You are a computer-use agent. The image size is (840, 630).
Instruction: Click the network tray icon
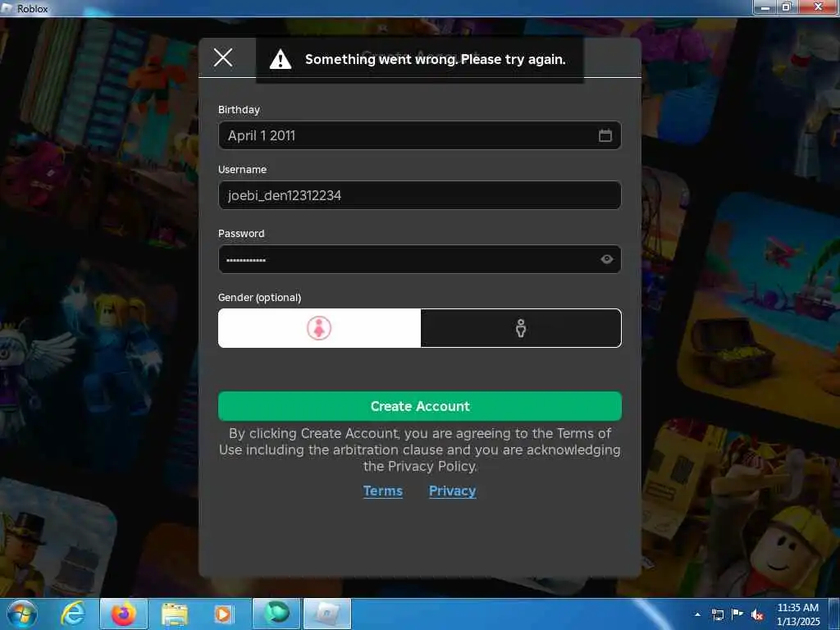[x=717, y=614]
